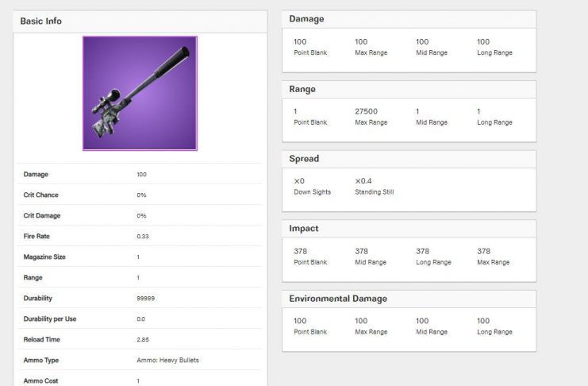Click the Spread panel heading
Image resolution: width=588 pixels, height=386 pixels.
304,159
